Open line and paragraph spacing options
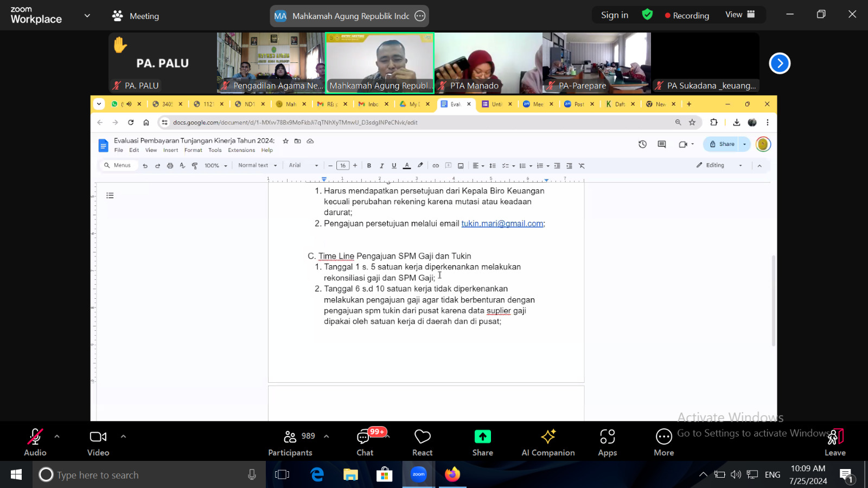This screenshot has width=868, height=488. pos(493,166)
